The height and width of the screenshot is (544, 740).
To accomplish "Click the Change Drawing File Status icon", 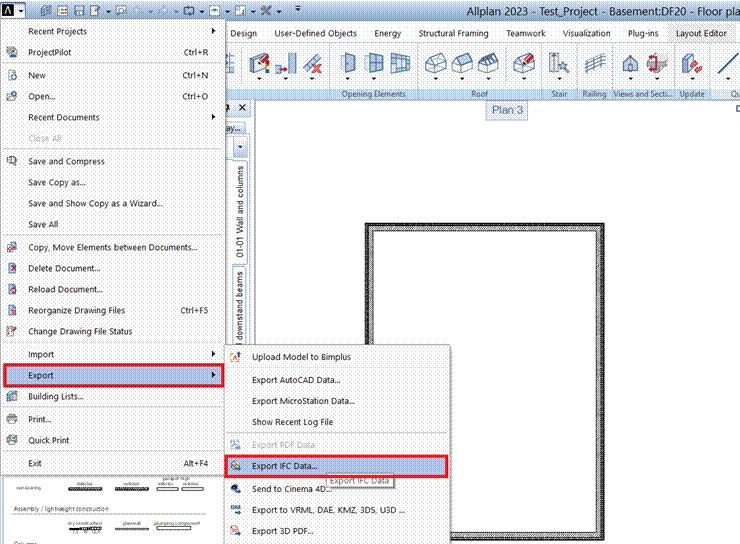I will [12, 331].
